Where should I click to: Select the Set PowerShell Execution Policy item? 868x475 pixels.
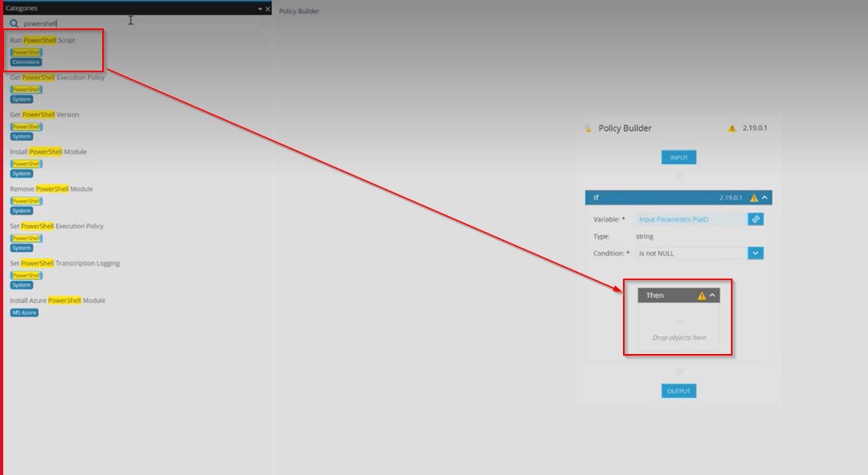tap(57, 227)
